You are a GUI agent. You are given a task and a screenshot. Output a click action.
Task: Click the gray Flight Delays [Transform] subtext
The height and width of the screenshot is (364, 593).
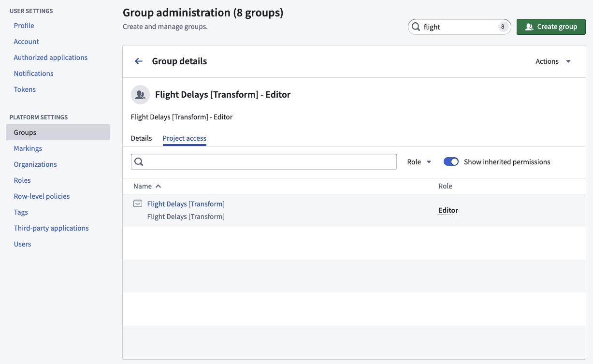(x=186, y=217)
